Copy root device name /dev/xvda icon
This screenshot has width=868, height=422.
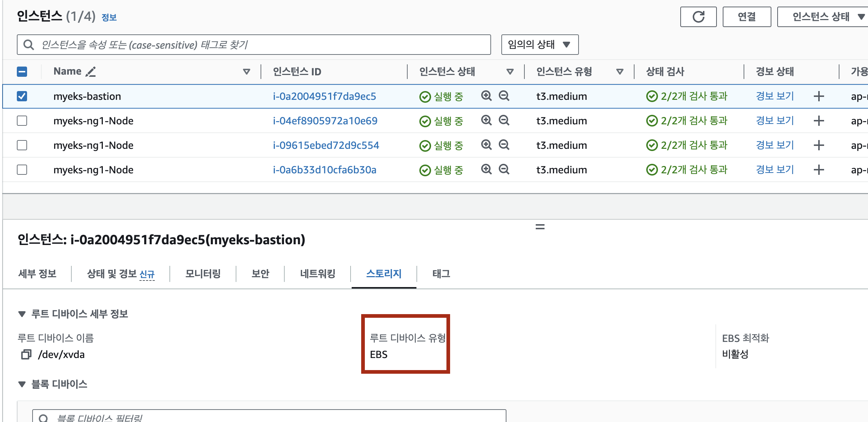(26, 354)
